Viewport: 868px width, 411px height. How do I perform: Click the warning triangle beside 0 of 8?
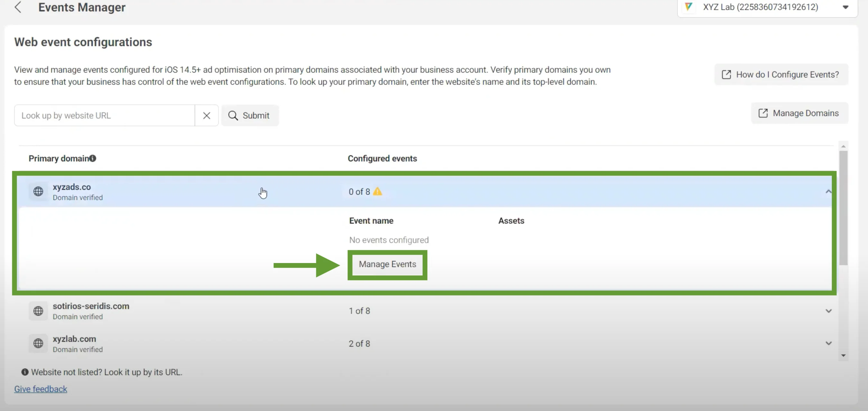coord(377,191)
